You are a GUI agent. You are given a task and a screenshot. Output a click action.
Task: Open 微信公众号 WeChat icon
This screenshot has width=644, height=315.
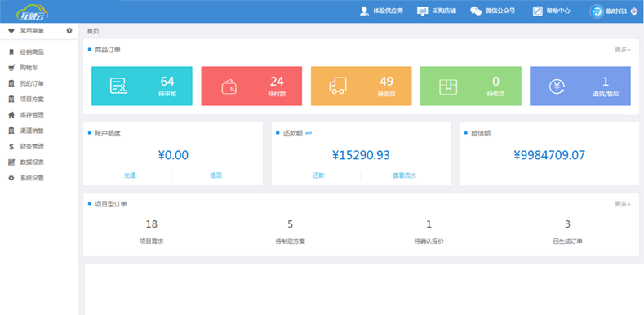[476, 11]
